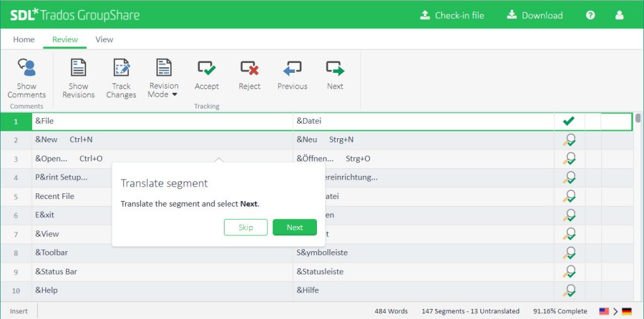Click the Show Comments icon
The image size is (644, 319).
[x=26, y=68]
